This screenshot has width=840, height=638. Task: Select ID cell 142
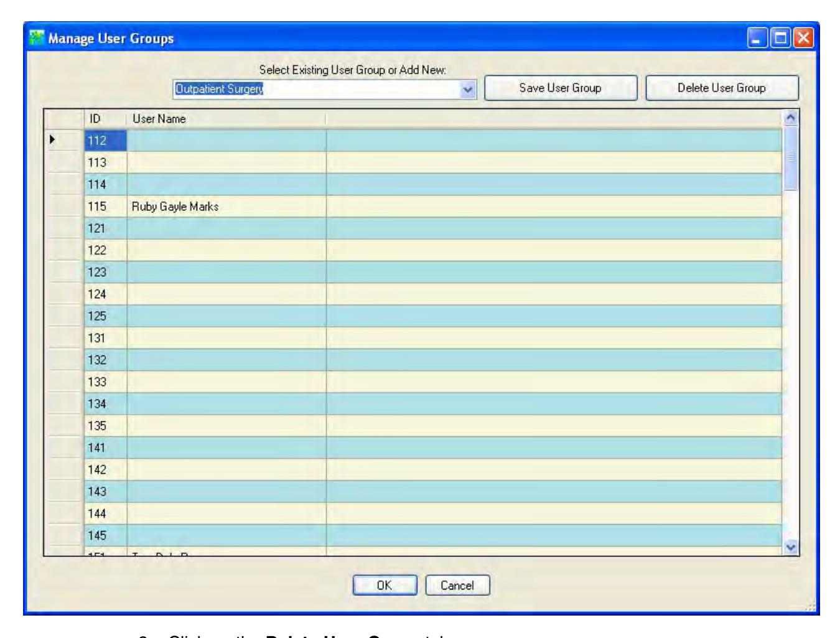pos(105,469)
